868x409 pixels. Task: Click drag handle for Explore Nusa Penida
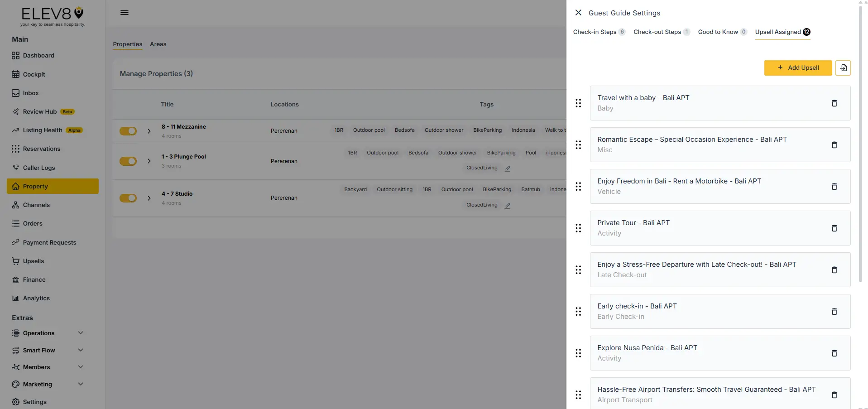pos(578,353)
